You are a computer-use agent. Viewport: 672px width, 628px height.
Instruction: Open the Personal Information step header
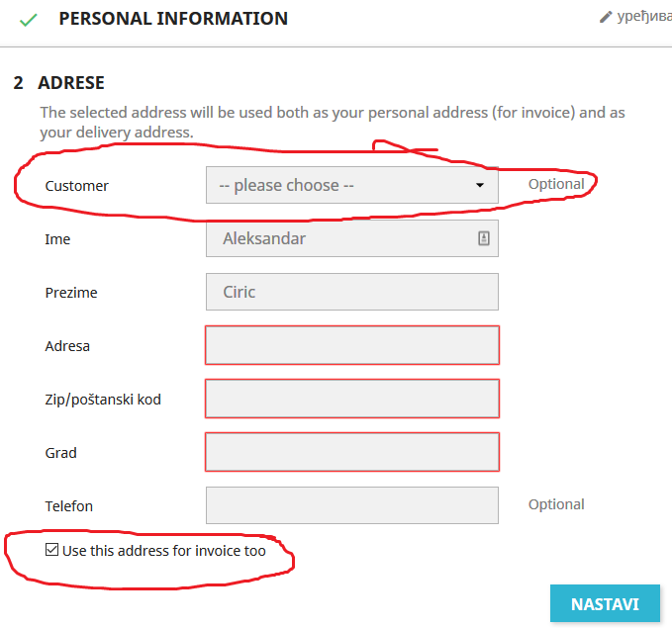[x=173, y=19]
